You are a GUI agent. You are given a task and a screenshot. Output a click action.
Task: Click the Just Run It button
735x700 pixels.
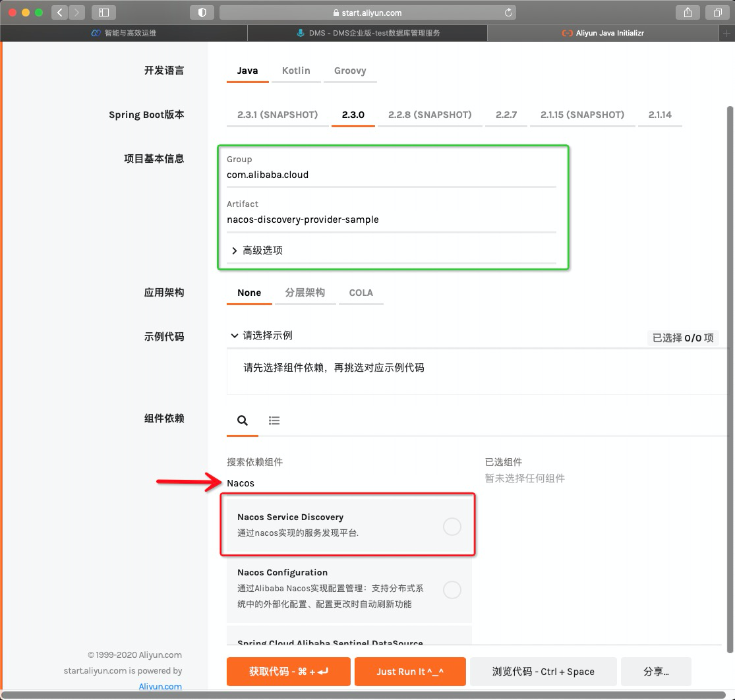pyautogui.click(x=410, y=672)
